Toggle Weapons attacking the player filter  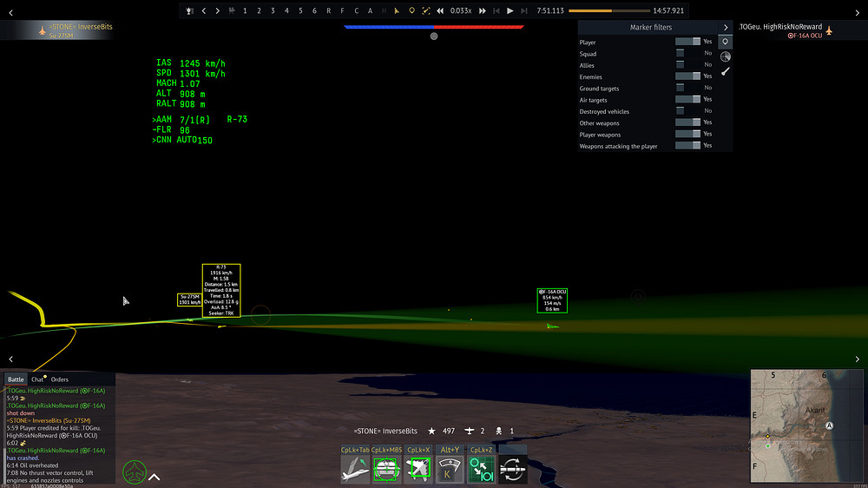(687, 145)
